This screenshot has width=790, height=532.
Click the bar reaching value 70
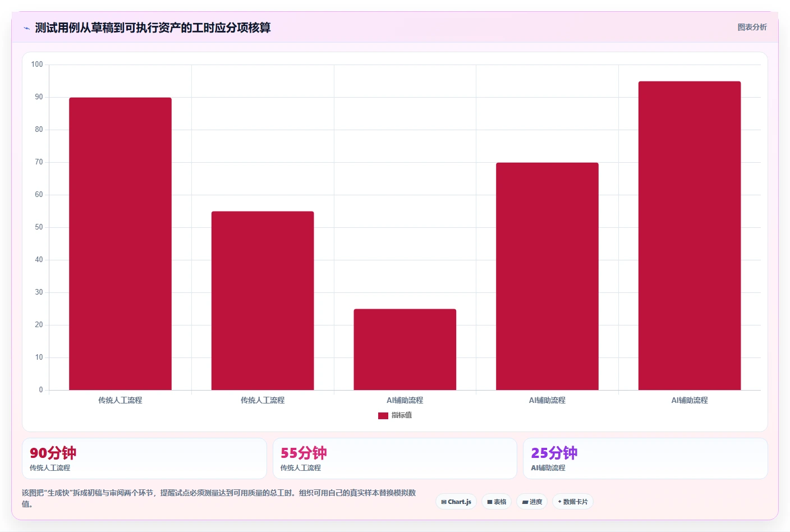click(x=547, y=276)
